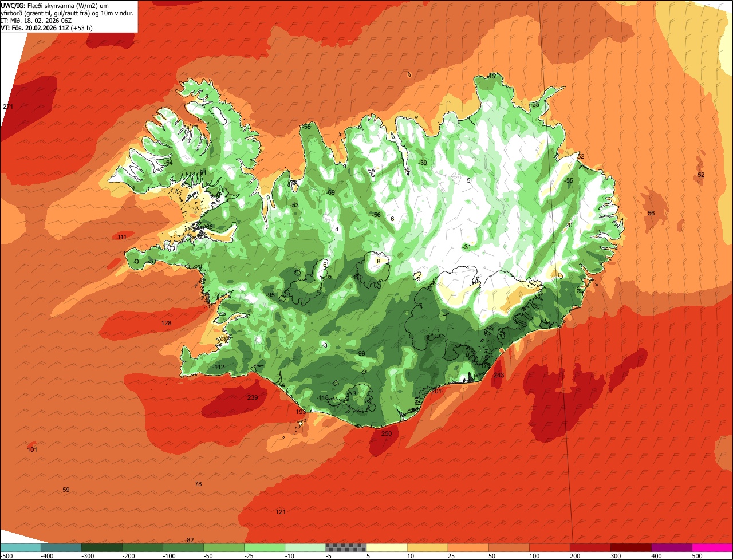Viewport: 733px width, 560px height.
Task: Click the dark maroon 300 to 400 legend swatch
Action: click(x=630, y=547)
